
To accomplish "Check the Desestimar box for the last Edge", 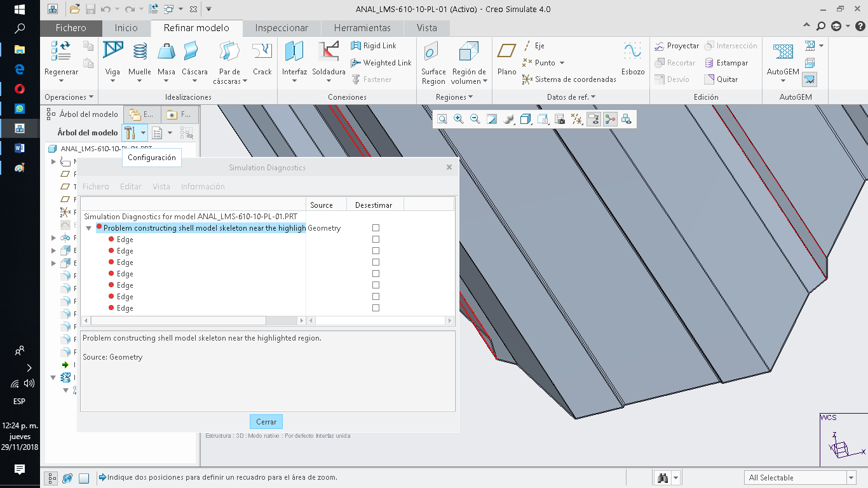I will (x=376, y=308).
